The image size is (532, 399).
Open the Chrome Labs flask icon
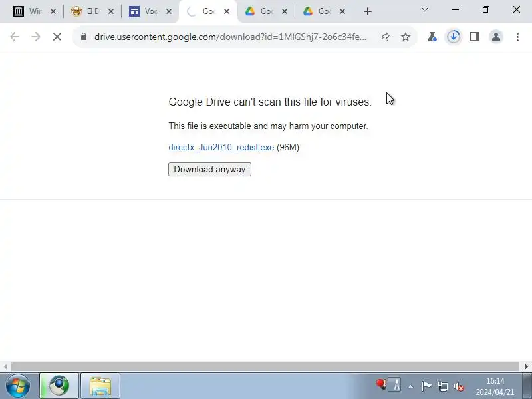point(432,37)
